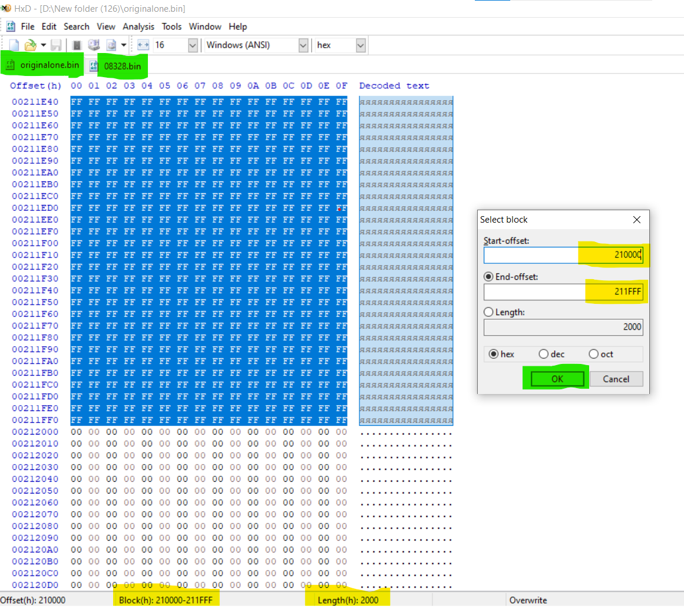Click the Open disk icon
Viewport: 684px width, 616px height.
(94, 45)
